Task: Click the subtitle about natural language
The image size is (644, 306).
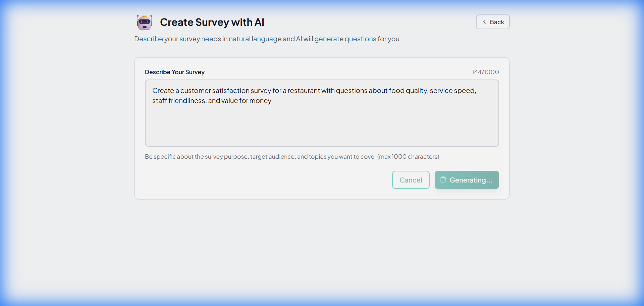Action: [266, 39]
